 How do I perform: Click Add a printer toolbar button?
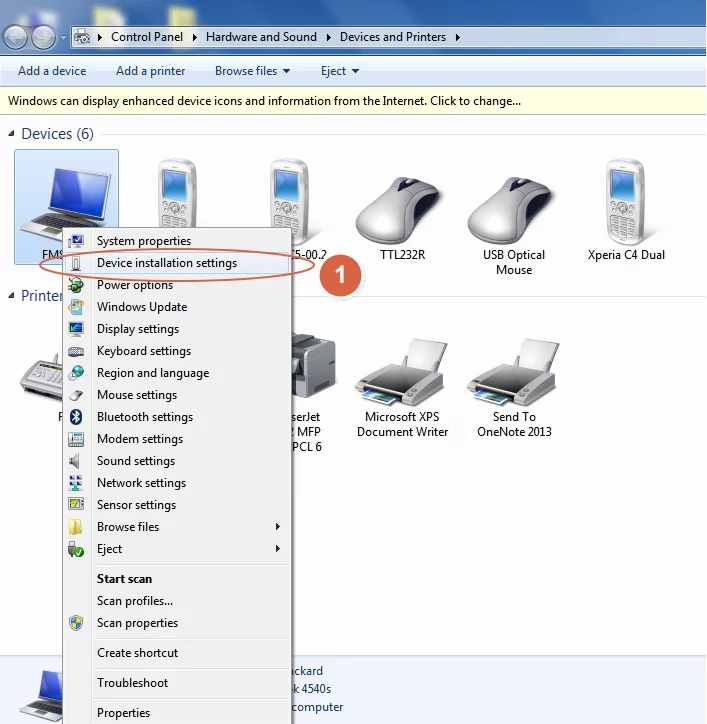[x=151, y=71]
